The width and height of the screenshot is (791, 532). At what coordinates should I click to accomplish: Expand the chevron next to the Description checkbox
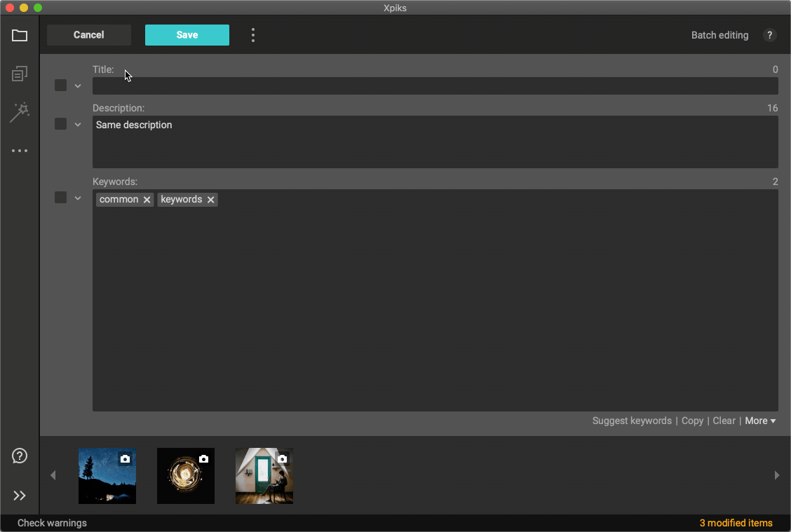tap(78, 123)
